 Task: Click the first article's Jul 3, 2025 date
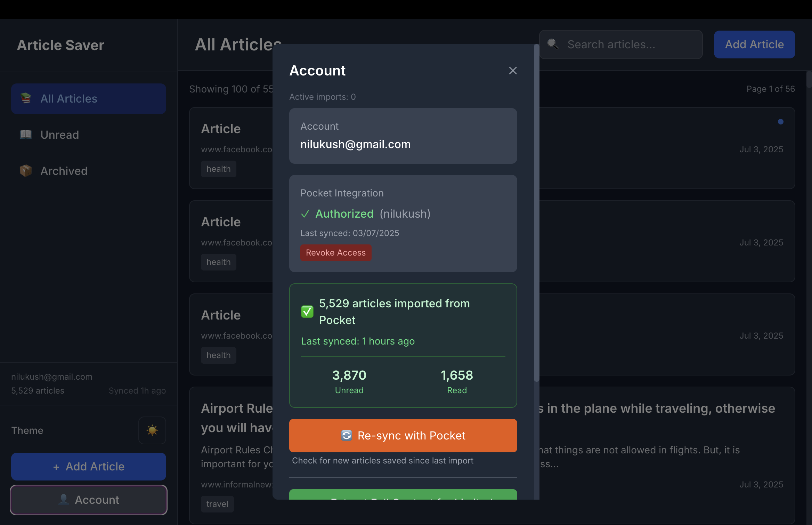coord(761,150)
